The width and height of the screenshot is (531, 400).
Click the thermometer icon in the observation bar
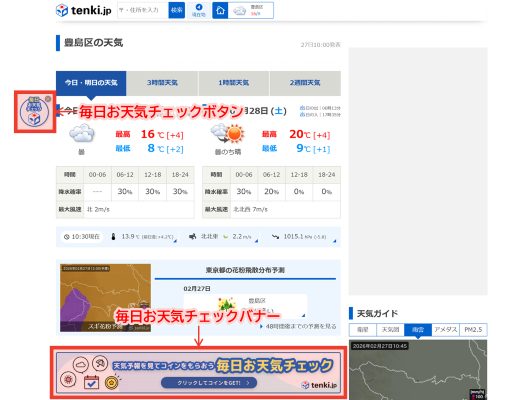(113, 237)
